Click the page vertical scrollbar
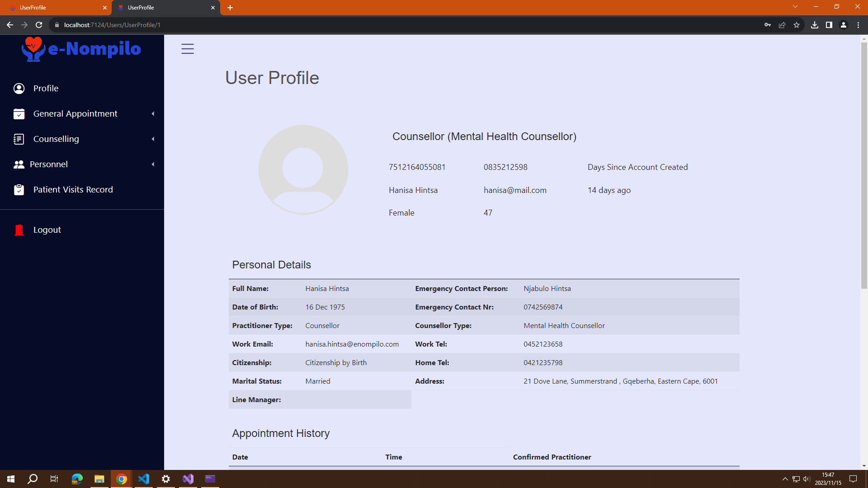 [864, 165]
